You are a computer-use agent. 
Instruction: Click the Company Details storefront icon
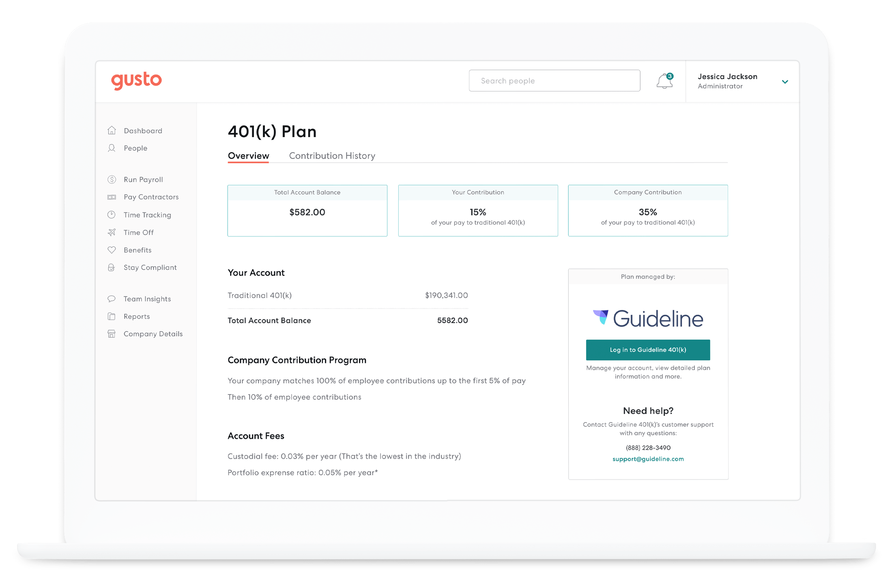click(x=112, y=334)
